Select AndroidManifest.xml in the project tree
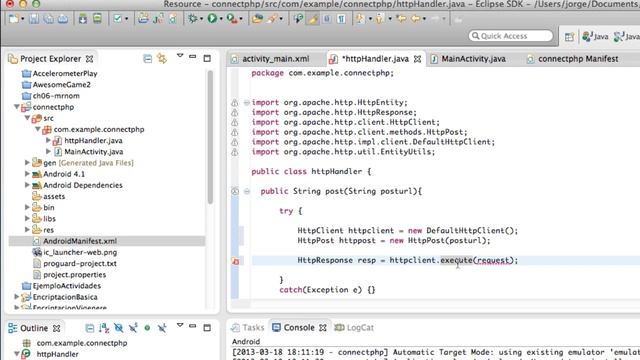Screen dimensions: 640x360 tap(80, 241)
